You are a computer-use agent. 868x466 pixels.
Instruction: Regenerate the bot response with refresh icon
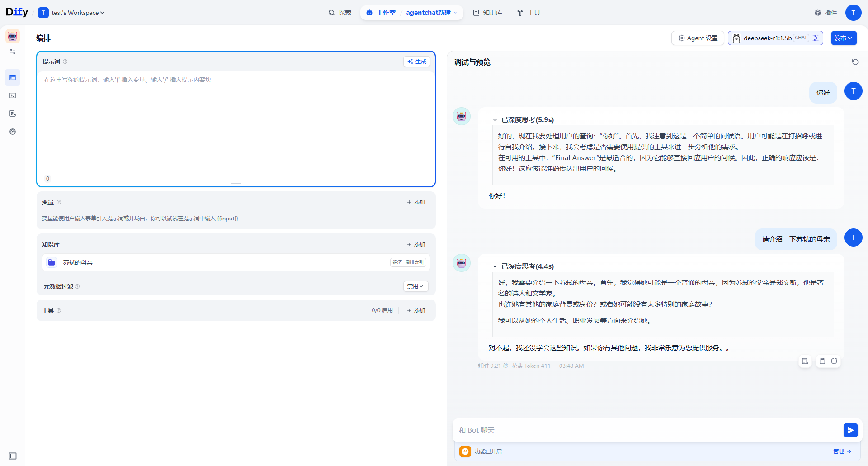(834, 361)
